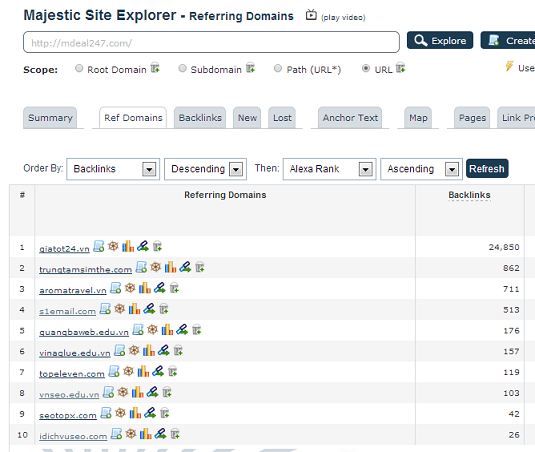Click the 24,850 backlinks value
This screenshot has width=535, height=452.
coord(504,247)
